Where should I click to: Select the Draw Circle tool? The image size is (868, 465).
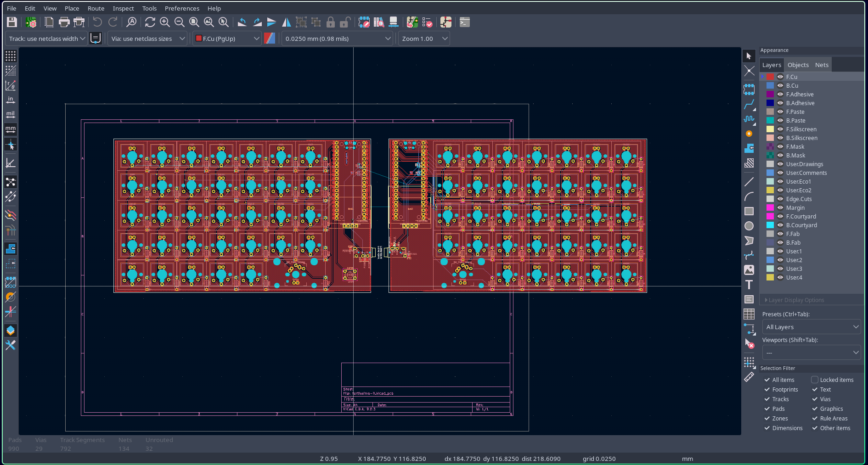click(x=749, y=226)
